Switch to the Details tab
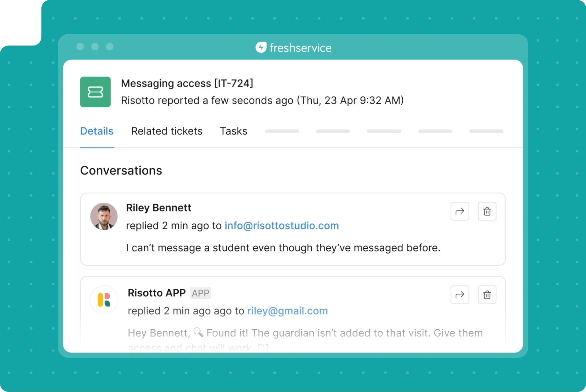This screenshot has width=586, height=392. tap(97, 131)
